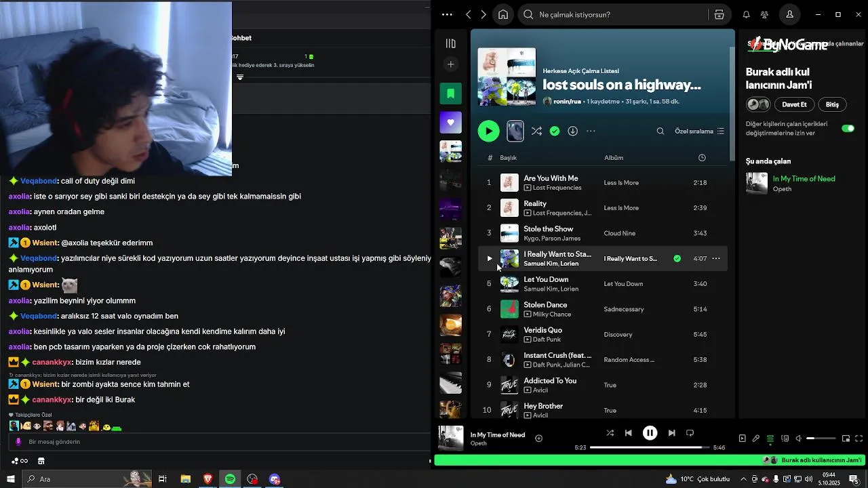Skip to next track
868x488 pixels.
point(671,433)
